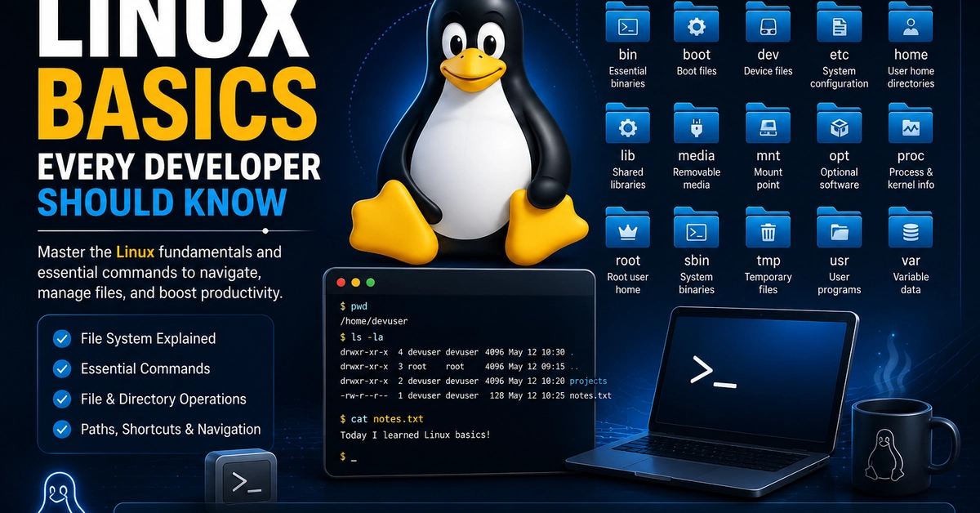Viewport: 980px width, 513px height.
Task: Click the blinking cursor prompt in terminal
Action: pos(349,457)
